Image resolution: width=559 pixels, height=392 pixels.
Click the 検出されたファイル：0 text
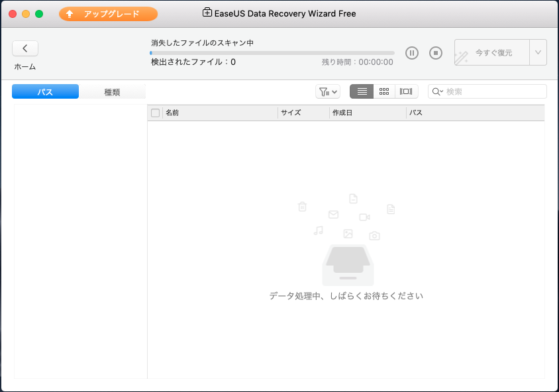[193, 62]
